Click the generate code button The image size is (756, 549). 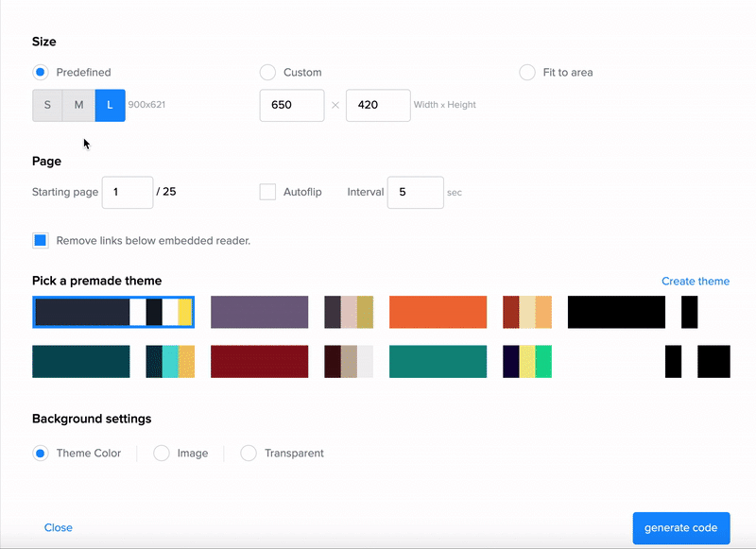(680, 528)
